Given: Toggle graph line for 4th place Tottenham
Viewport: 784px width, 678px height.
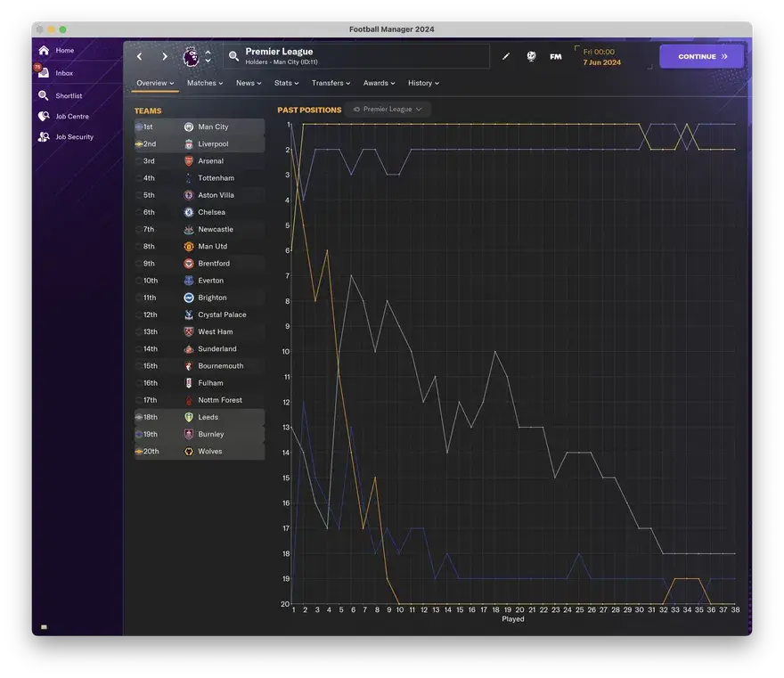Looking at the screenshot, I should click(138, 178).
